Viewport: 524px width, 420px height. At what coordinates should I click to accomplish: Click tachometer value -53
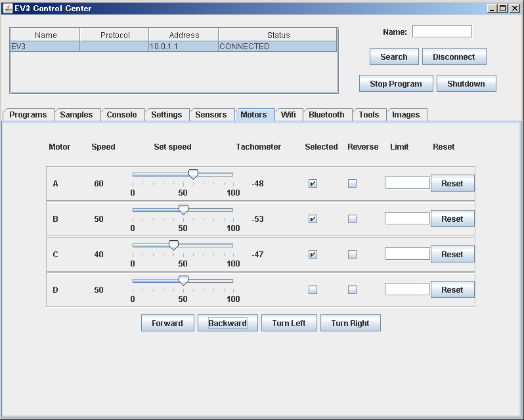coord(257,219)
